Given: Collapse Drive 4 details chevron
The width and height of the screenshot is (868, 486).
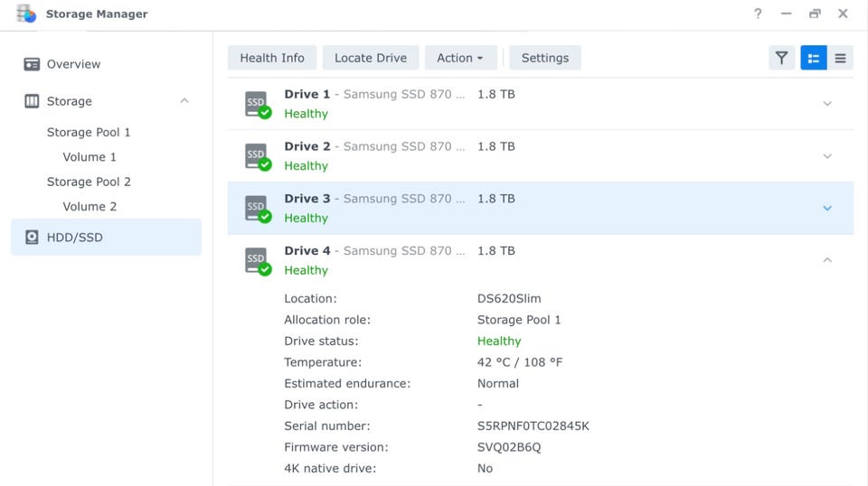Looking at the screenshot, I should pyautogui.click(x=826, y=260).
